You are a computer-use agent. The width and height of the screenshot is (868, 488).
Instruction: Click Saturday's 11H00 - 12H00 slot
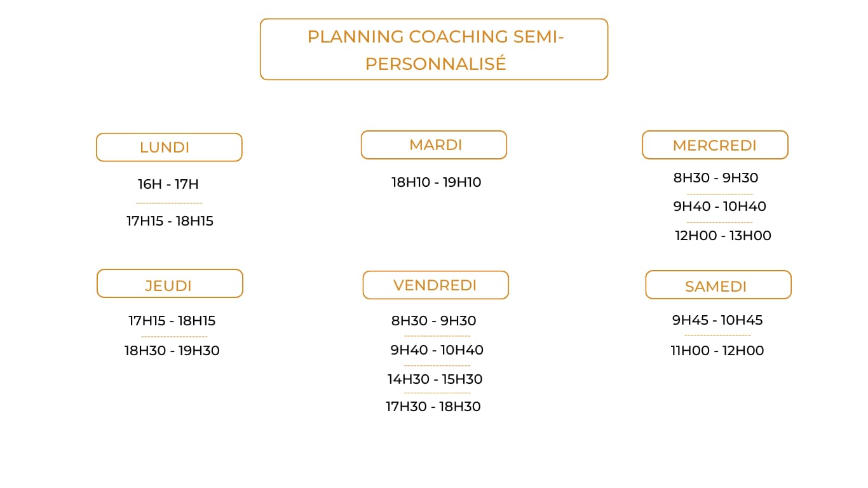pyautogui.click(x=717, y=351)
